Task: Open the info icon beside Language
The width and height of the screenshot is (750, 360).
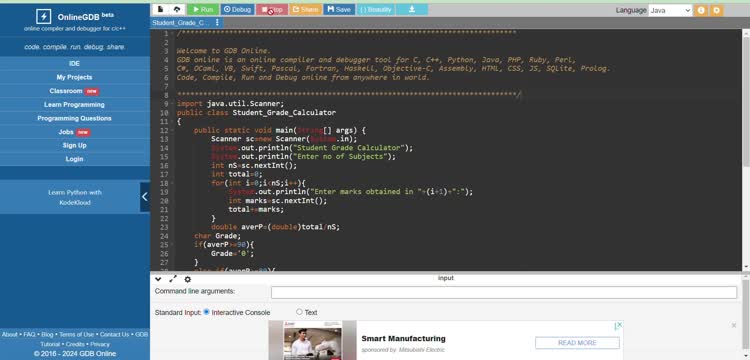Action: coord(701,10)
